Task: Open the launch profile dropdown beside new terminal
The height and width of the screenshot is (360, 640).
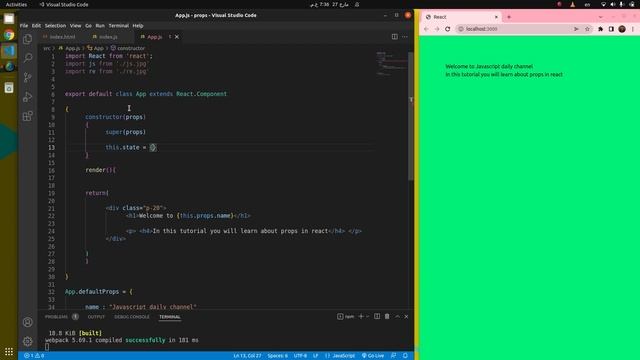Action: click(x=367, y=316)
